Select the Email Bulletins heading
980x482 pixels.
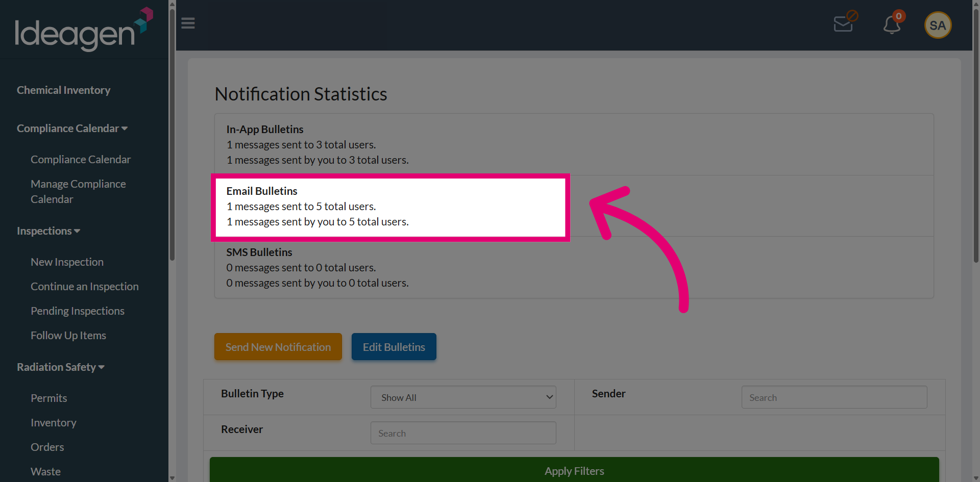262,191
